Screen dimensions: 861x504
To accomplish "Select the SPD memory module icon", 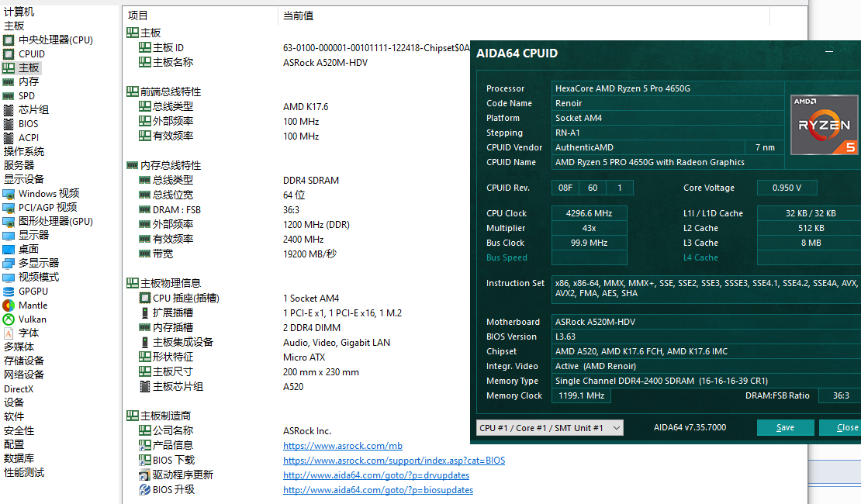I will [9, 96].
